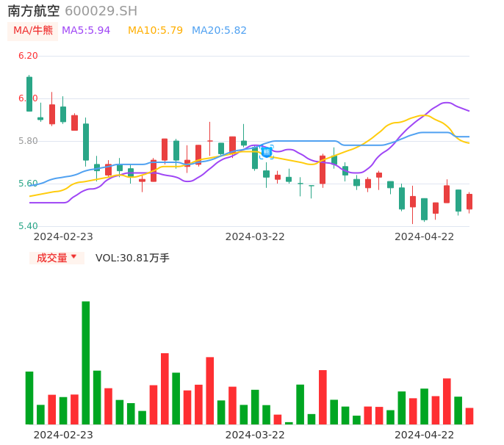
Task: Click the 2024-04-22 date under the price chart
Action: click(x=425, y=236)
